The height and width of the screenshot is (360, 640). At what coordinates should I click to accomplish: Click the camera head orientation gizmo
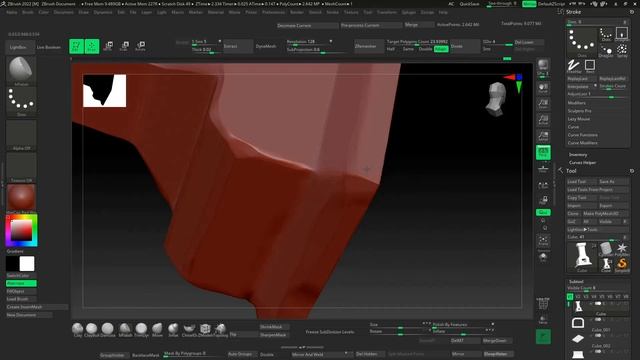[x=496, y=99]
